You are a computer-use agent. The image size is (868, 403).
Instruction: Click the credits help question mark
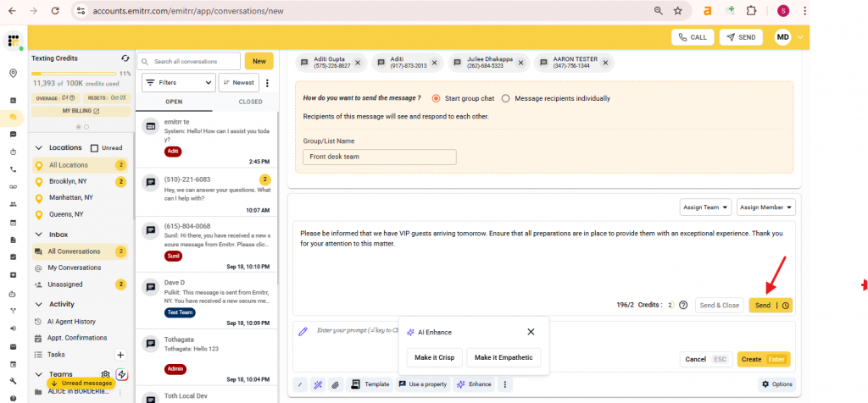[x=683, y=306]
